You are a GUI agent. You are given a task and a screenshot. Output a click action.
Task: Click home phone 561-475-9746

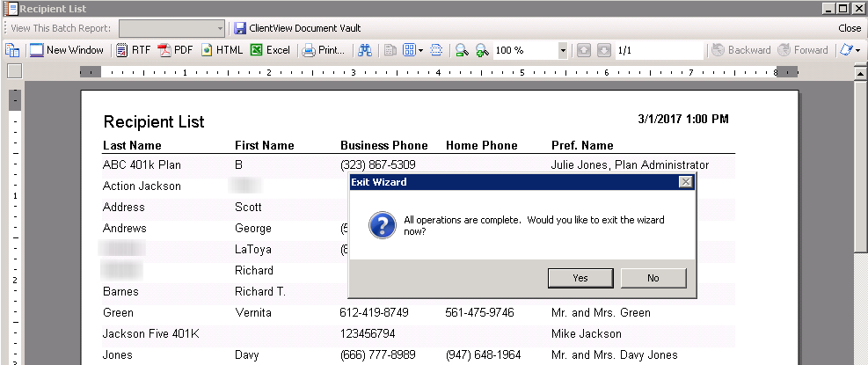(479, 312)
